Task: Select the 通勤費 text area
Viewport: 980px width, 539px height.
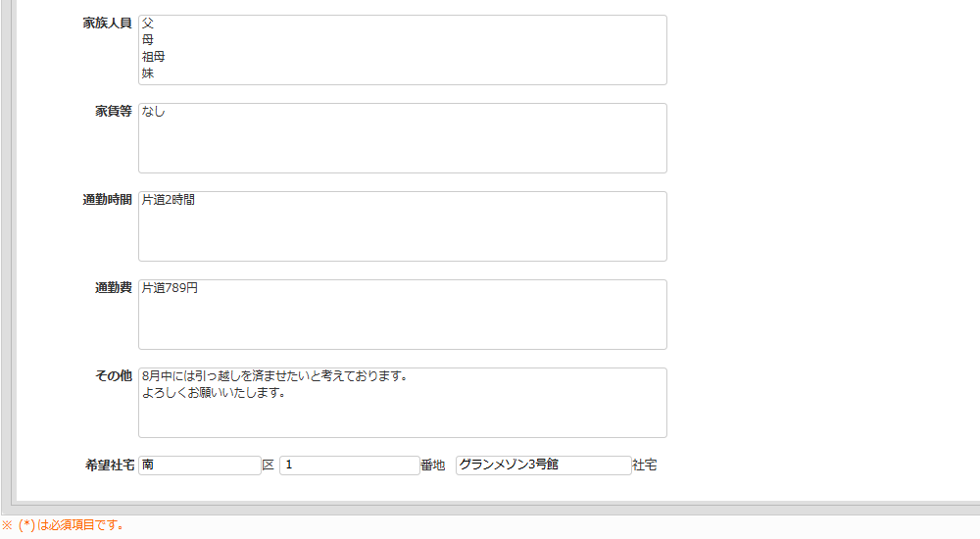Action: click(x=402, y=315)
